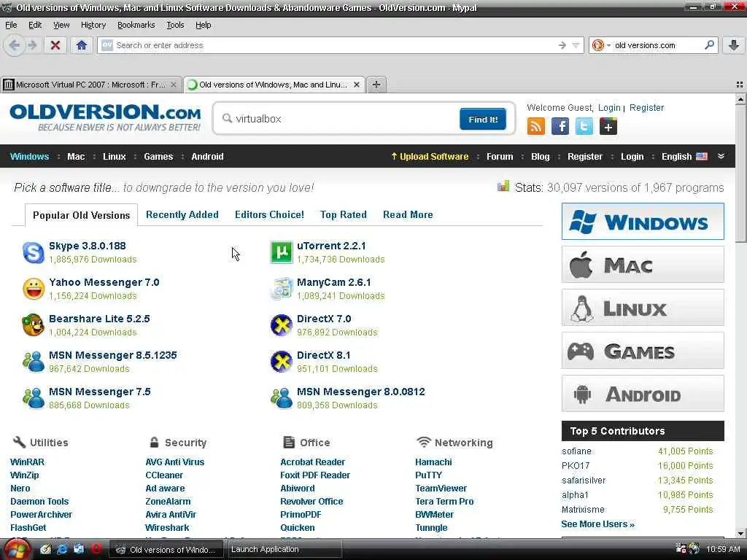Open the list all tabs button

pyautogui.click(x=740, y=85)
